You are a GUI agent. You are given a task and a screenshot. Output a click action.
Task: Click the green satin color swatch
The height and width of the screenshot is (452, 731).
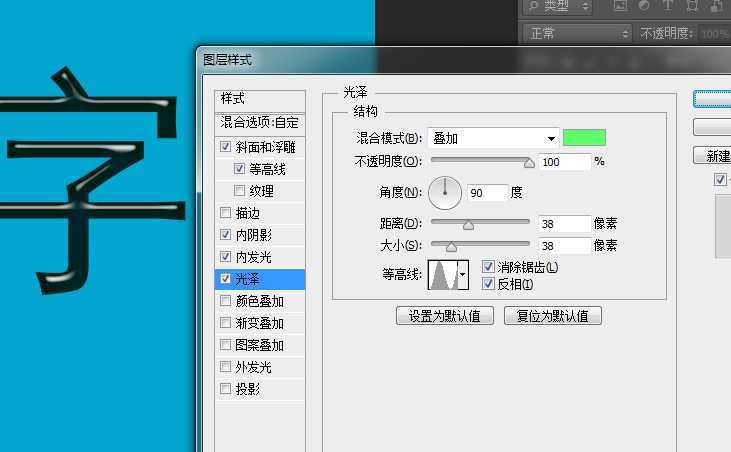tap(584, 138)
